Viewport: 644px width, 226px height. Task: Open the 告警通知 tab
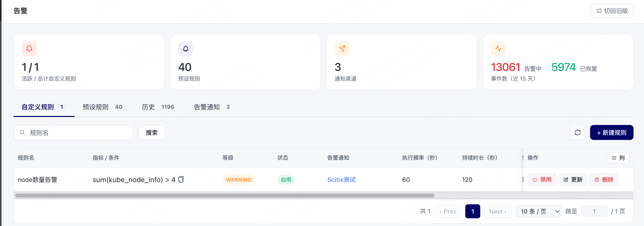tap(212, 107)
